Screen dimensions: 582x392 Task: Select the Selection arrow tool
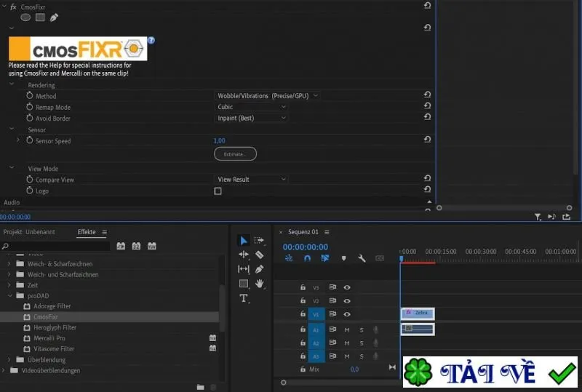pos(244,241)
